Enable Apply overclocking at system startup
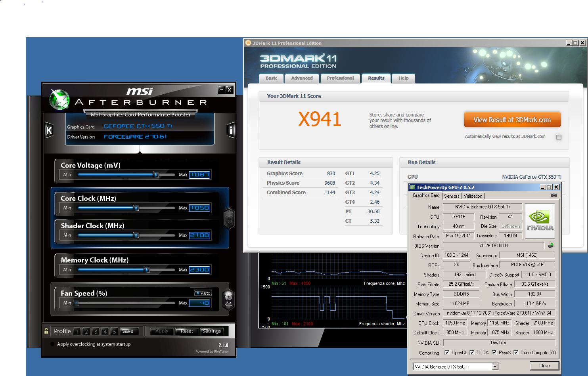The image size is (588, 376). [x=52, y=344]
